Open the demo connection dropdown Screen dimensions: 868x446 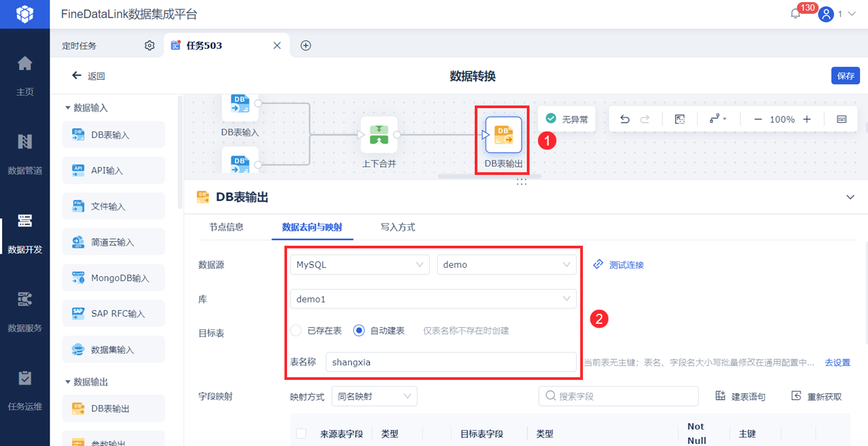(x=506, y=264)
